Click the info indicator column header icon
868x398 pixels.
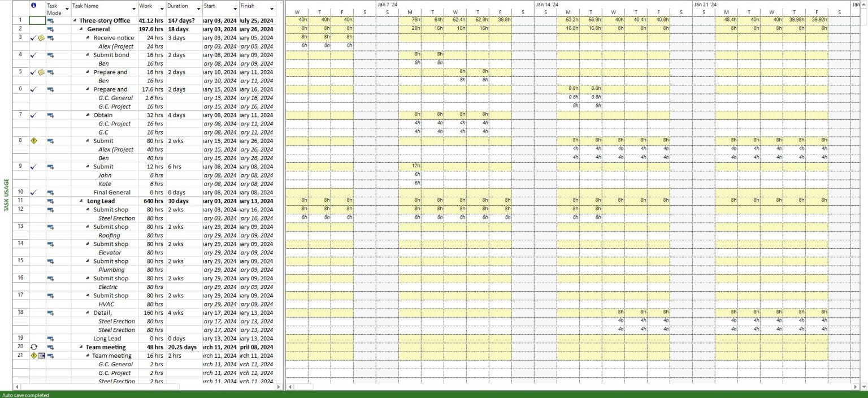click(x=33, y=6)
